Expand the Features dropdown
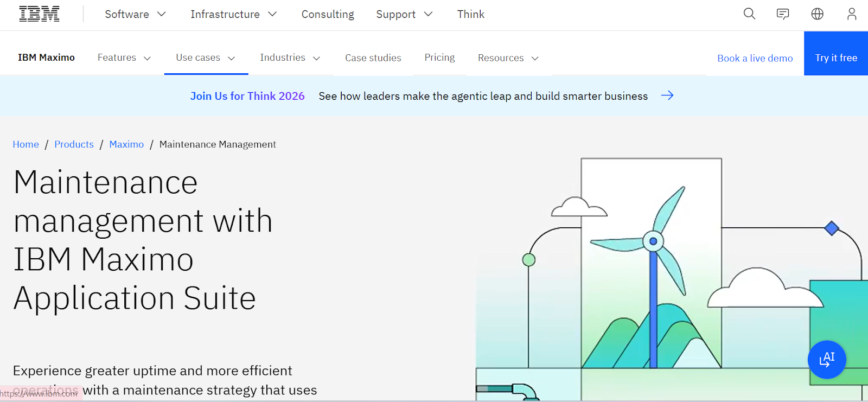Screen dimensions: 868x402 (124, 58)
